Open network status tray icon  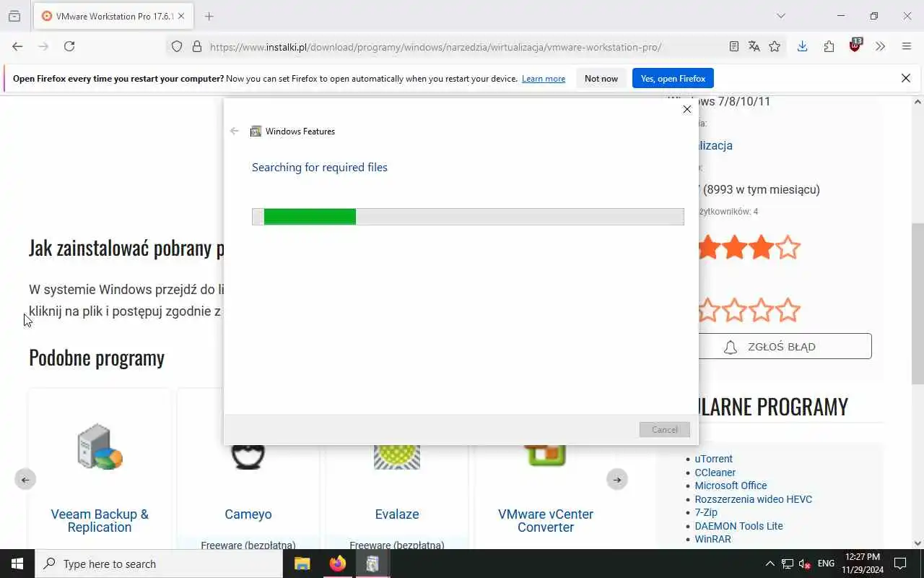point(788,564)
